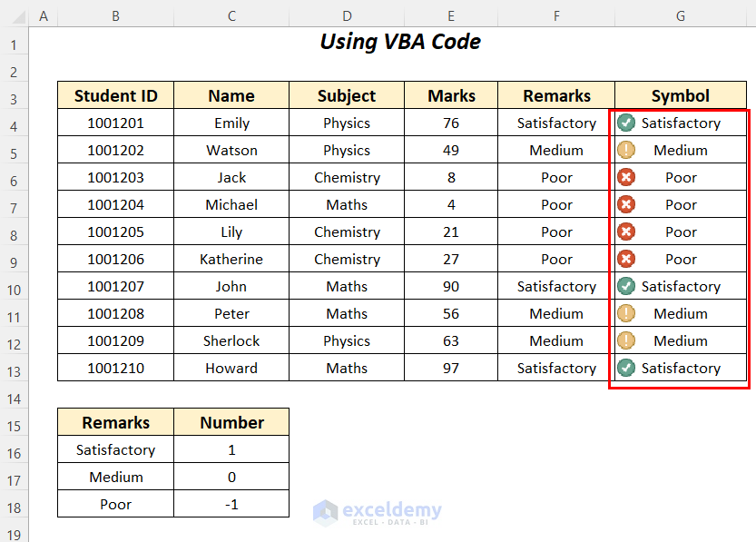Click the green check icon in Emily's row
756x542 pixels.
coord(626,123)
